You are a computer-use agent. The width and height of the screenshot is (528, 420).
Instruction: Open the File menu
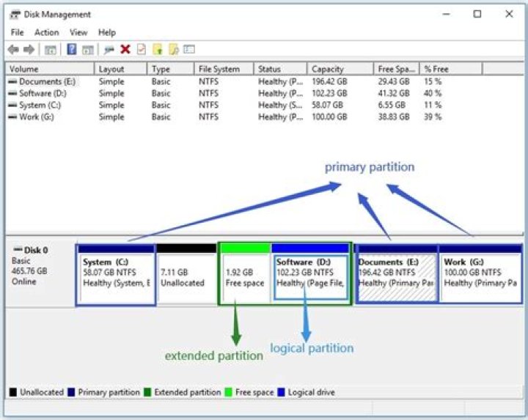point(18,32)
